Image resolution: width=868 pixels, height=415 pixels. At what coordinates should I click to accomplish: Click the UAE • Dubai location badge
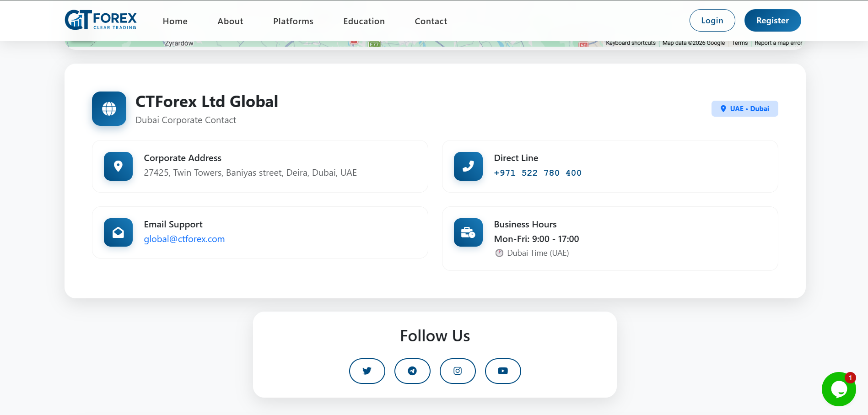(745, 109)
